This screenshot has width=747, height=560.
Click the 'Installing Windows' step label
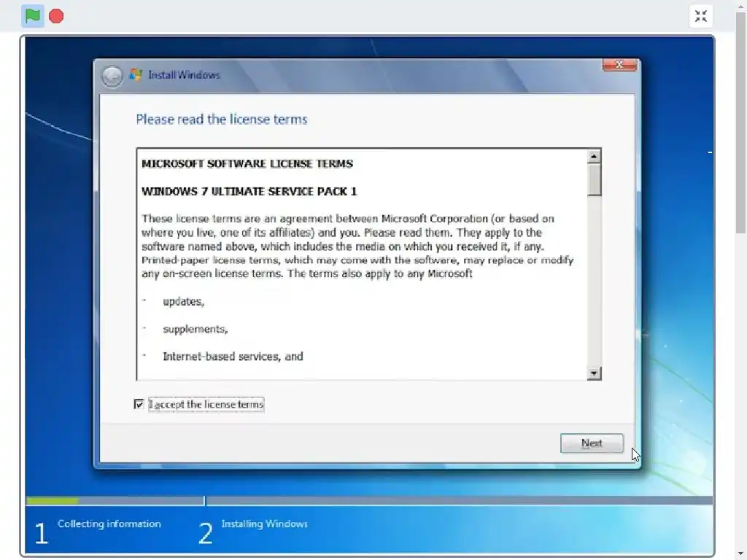pyautogui.click(x=264, y=524)
